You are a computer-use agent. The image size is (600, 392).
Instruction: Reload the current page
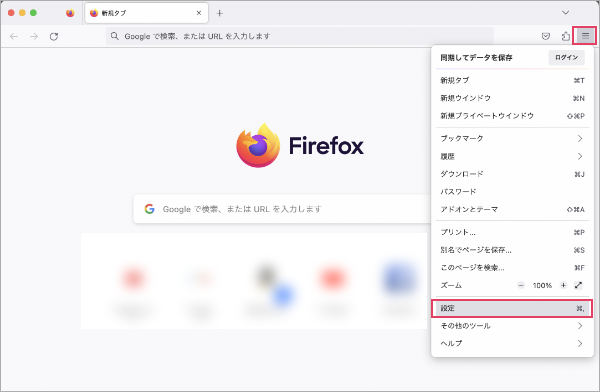click(54, 36)
